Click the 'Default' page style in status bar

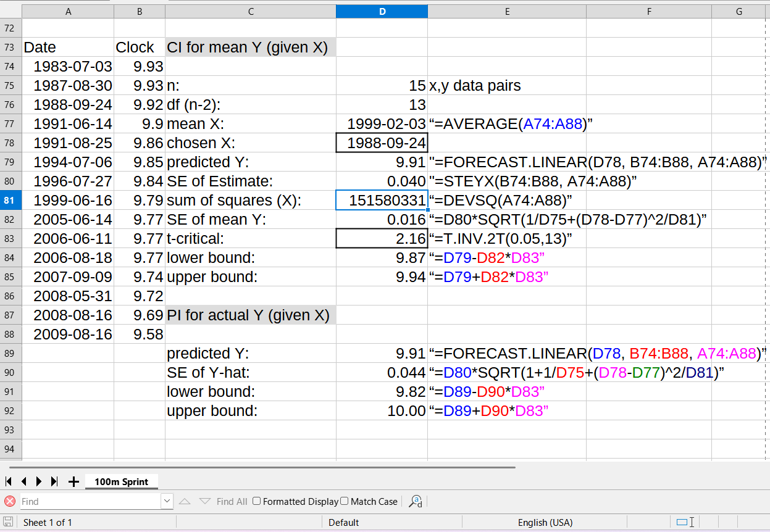coord(343,522)
